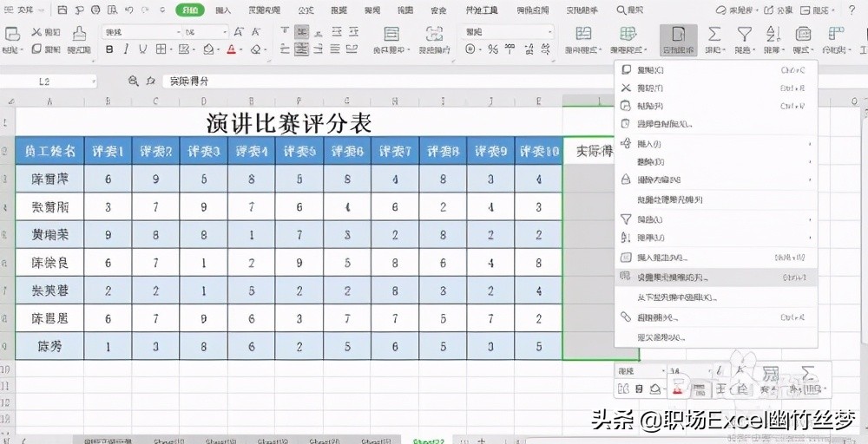Toggle align left

pos(285,49)
